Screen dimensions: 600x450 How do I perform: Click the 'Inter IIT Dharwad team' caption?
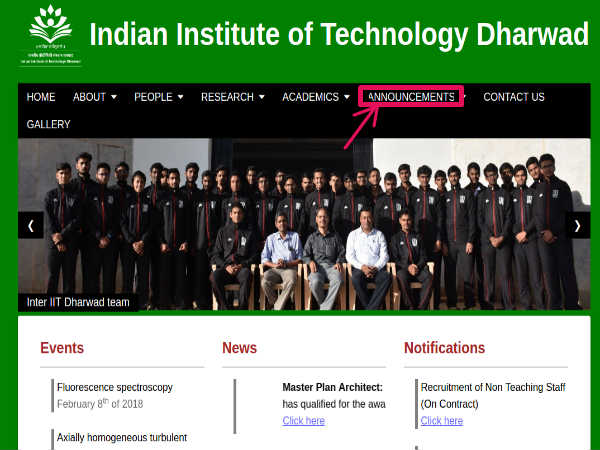(78, 302)
